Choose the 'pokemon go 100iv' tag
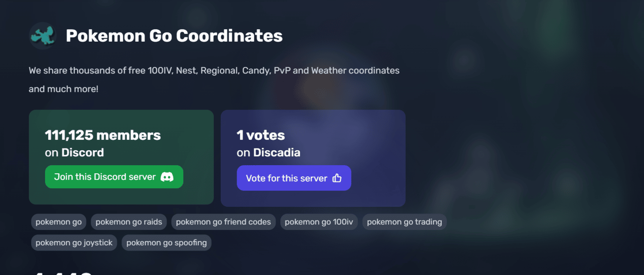The width and height of the screenshot is (644, 275). pos(319,222)
